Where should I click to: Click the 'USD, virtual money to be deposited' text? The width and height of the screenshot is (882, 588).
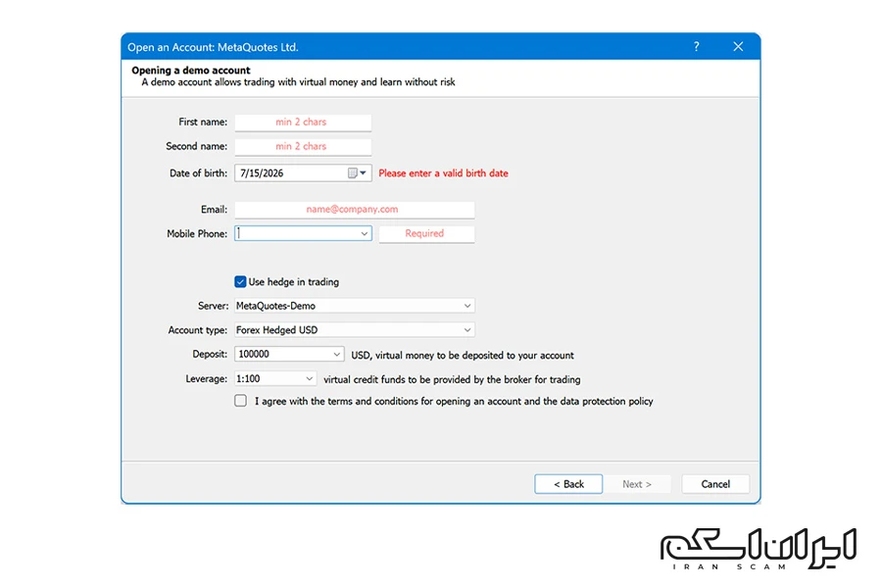(x=463, y=355)
